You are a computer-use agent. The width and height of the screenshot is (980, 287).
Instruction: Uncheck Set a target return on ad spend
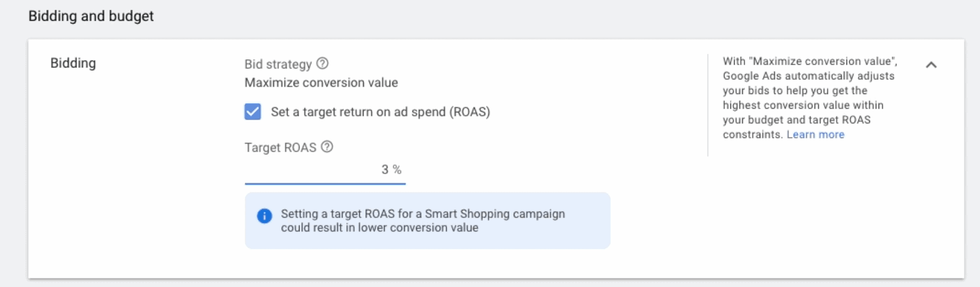click(252, 111)
